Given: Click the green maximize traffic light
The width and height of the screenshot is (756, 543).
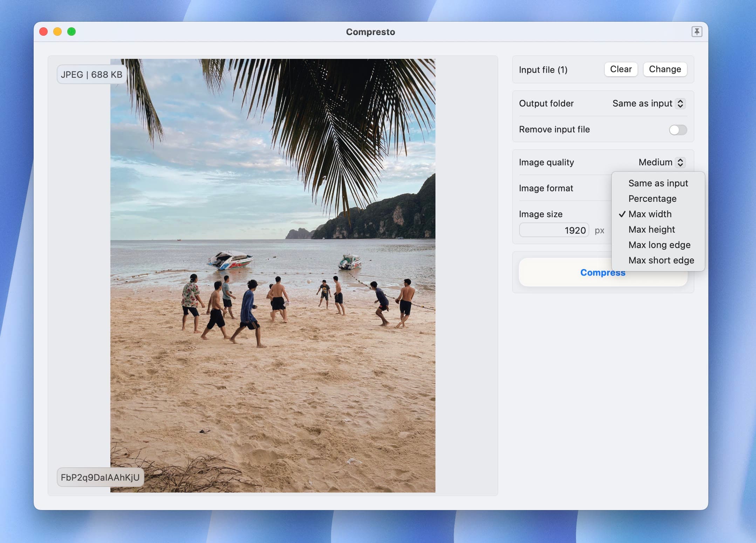Looking at the screenshot, I should [72, 31].
